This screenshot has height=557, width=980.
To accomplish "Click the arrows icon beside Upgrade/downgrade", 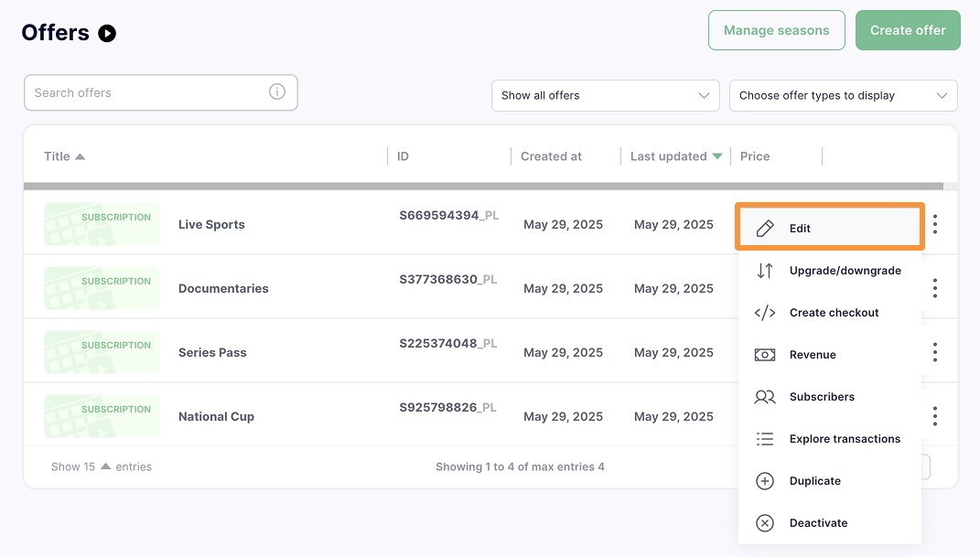I will pyautogui.click(x=764, y=271).
